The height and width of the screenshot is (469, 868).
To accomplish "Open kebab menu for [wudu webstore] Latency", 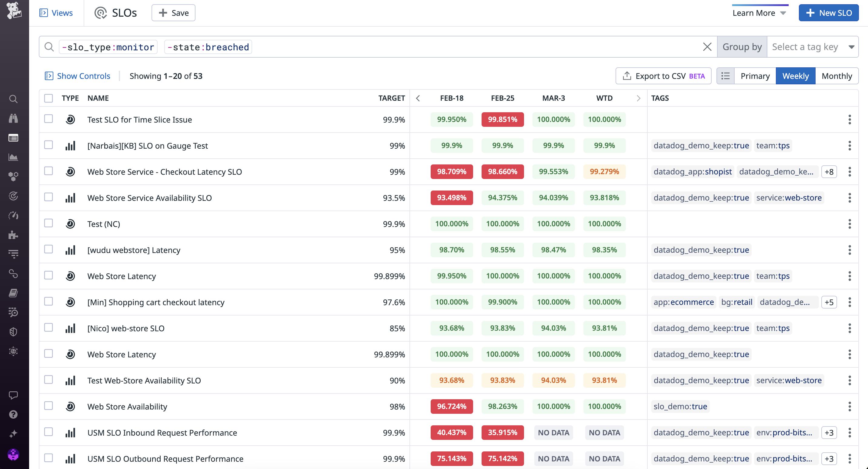I will (x=850, y=250).
